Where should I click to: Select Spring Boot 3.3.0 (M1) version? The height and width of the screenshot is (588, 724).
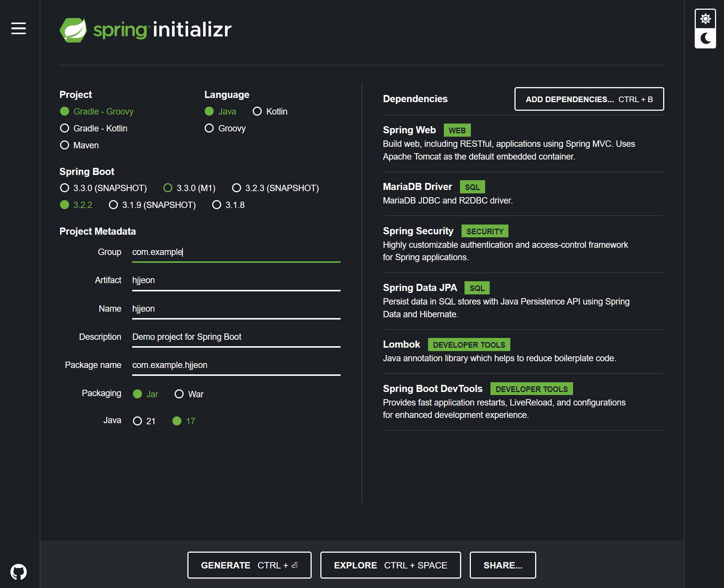click(x=168, y=188)
